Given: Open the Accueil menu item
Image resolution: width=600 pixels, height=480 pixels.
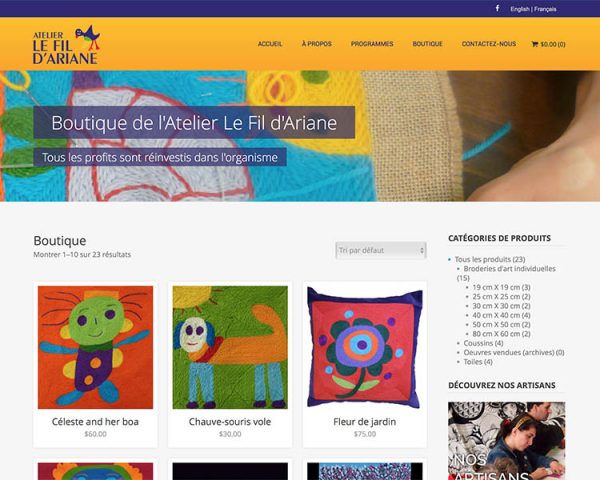Looking at the screenshot, I should 270,44.
